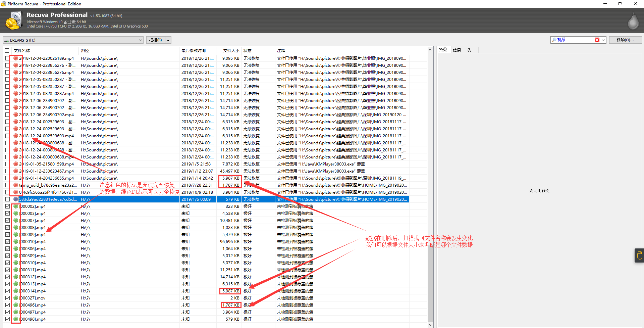This screenshot has width=644, height=328.
Task: Click the drive icon in DREAMS_S selector
Action: click(x=6, y=40)
